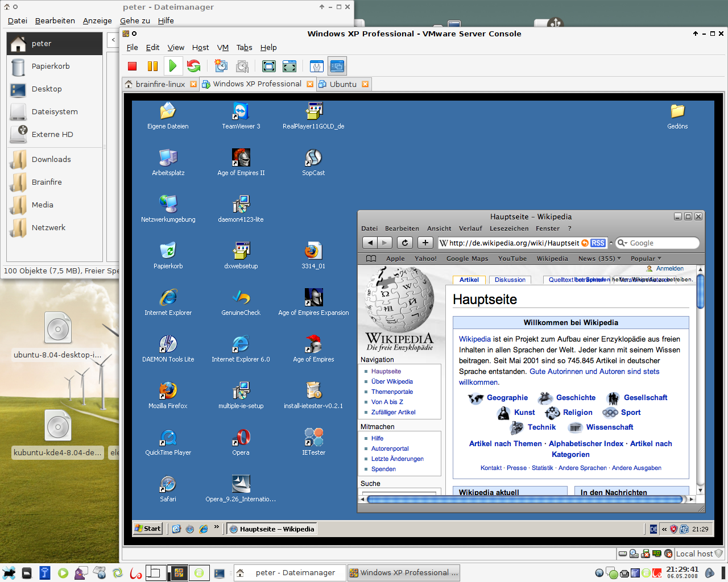Click the Diskussion tab on Wikipedia
Image resolution: width=728 pixels, height=582 pixels.
(510, 280)
